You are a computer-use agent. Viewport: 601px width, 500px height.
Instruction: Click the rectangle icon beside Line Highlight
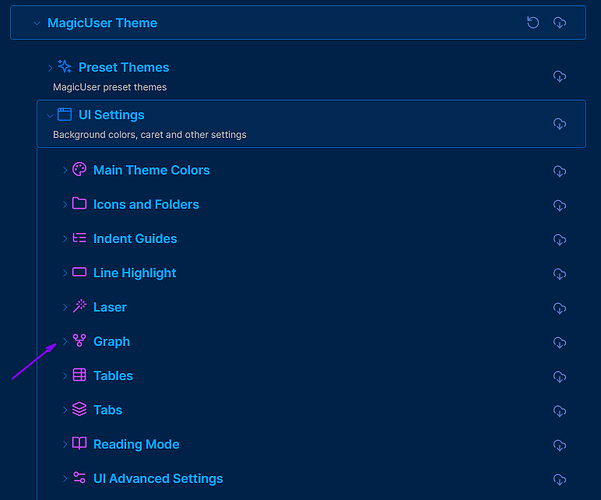point(79,272)
